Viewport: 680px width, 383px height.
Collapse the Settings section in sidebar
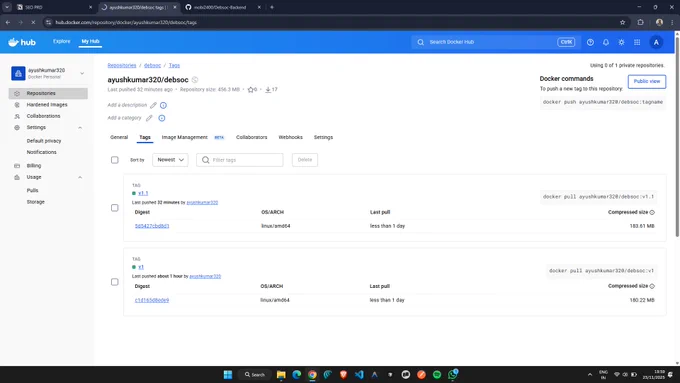point(80,128)
